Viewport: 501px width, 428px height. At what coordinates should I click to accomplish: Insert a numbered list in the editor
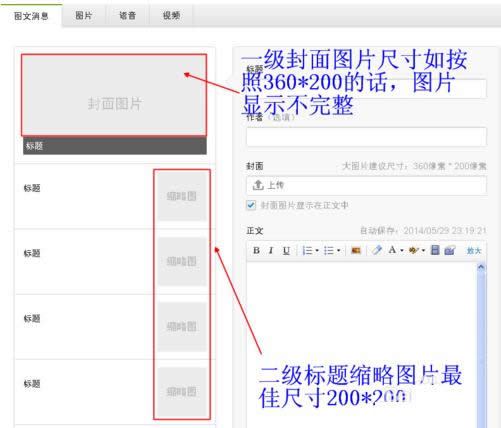[x=307, y=250]
